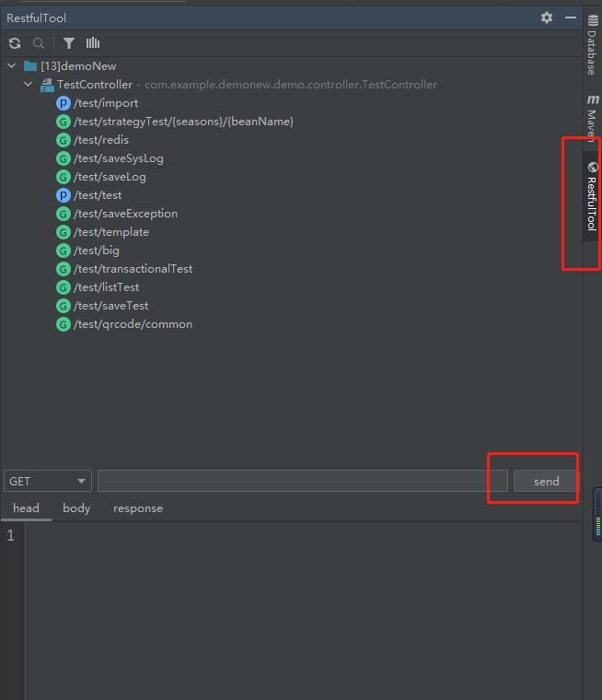Click the [13]demoNew project label
The width and height of the screenshot is (602, 700).
point(78,66)
